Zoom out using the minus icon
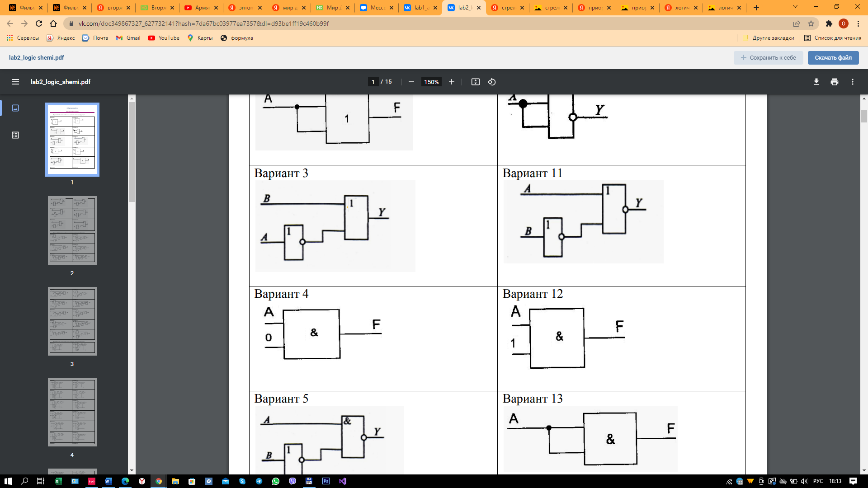868x488 pixels. click(411, 82)
